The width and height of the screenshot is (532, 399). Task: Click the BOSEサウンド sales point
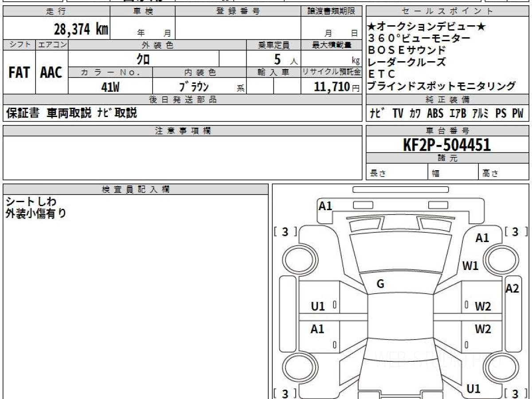(x=407, y=51)
